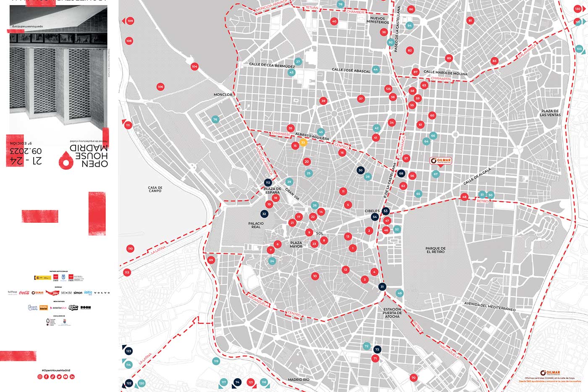Select yellow map marker 33
The image size is (588, 392).
pos(303,142)
